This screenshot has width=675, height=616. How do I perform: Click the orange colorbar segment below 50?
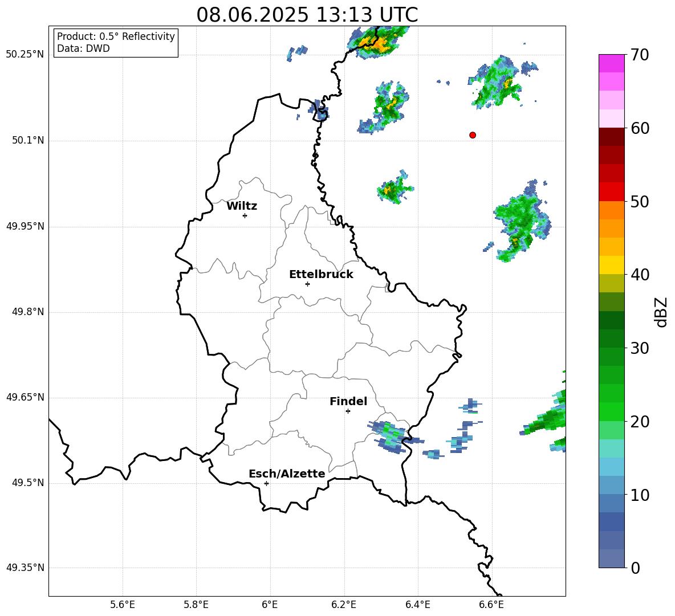click(611, 210)
